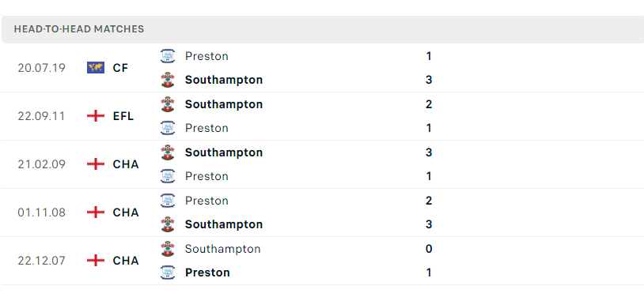Click the Preston team name in the 22.09.11 match
The height and width of the screenshot is (297, 644).
click(206, 128)
